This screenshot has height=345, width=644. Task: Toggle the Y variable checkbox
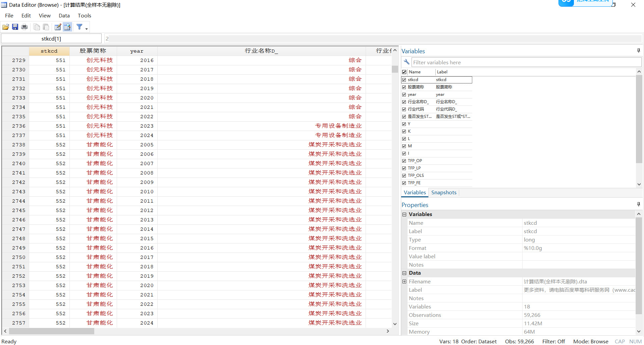404,124
